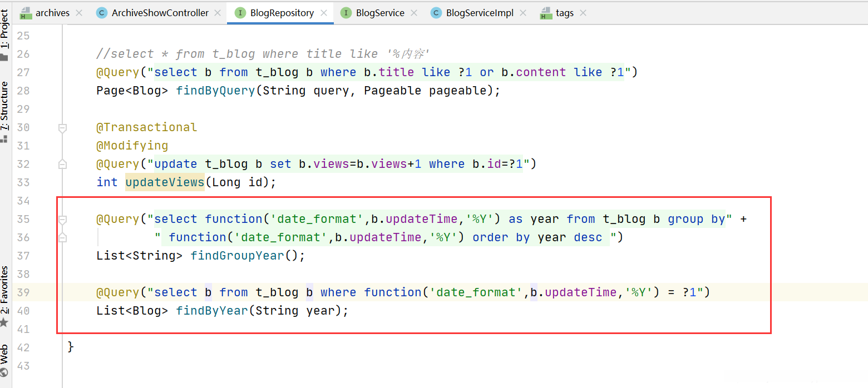Viewport: 868px width, 388px height.
Task: Click the @Query annotation on line 27
Action: [118, 72]
